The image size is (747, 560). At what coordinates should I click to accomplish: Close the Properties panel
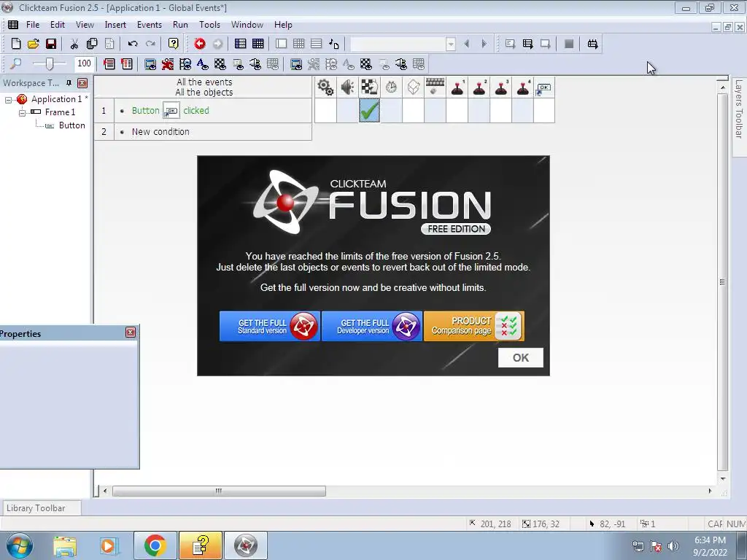point(131,332)
